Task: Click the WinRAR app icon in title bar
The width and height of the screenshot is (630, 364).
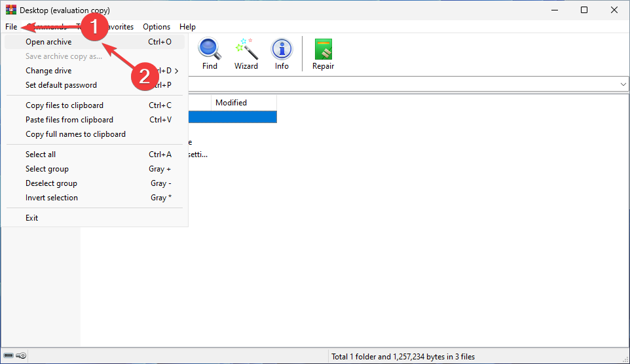Action: 11,10
